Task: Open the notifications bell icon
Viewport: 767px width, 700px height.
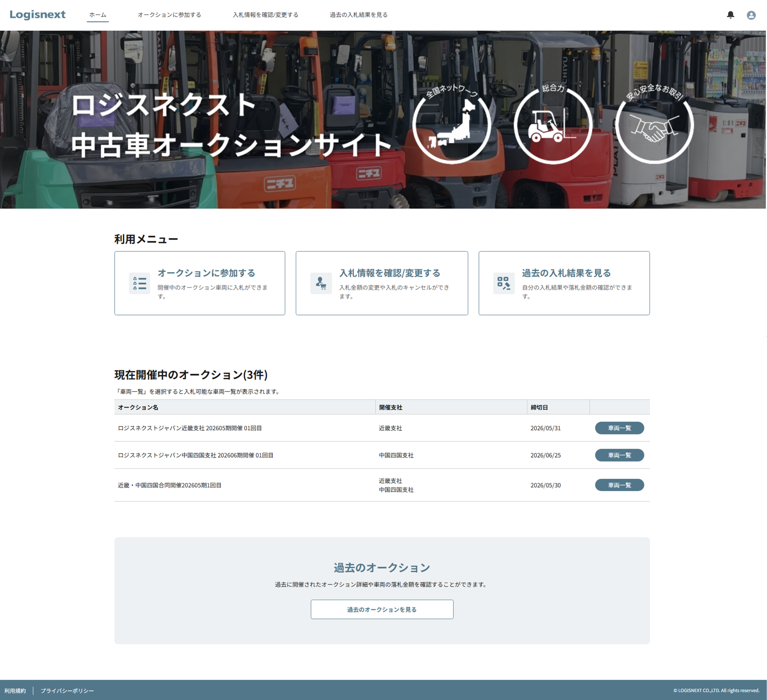Action: (730, 15)
